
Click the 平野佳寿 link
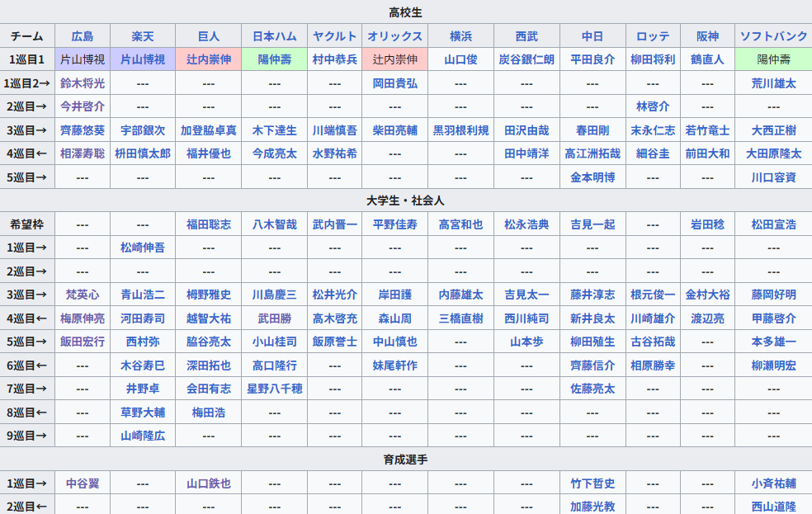[394, 224]
